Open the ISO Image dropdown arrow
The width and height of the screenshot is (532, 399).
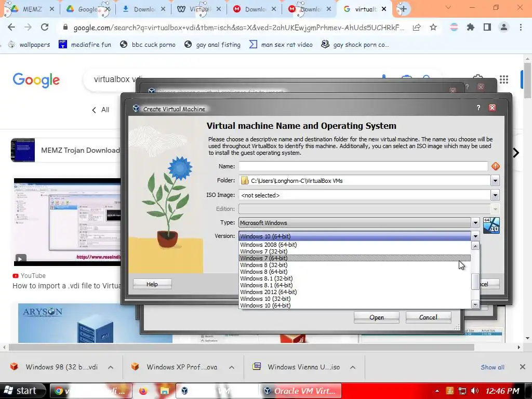click(495, 195)
